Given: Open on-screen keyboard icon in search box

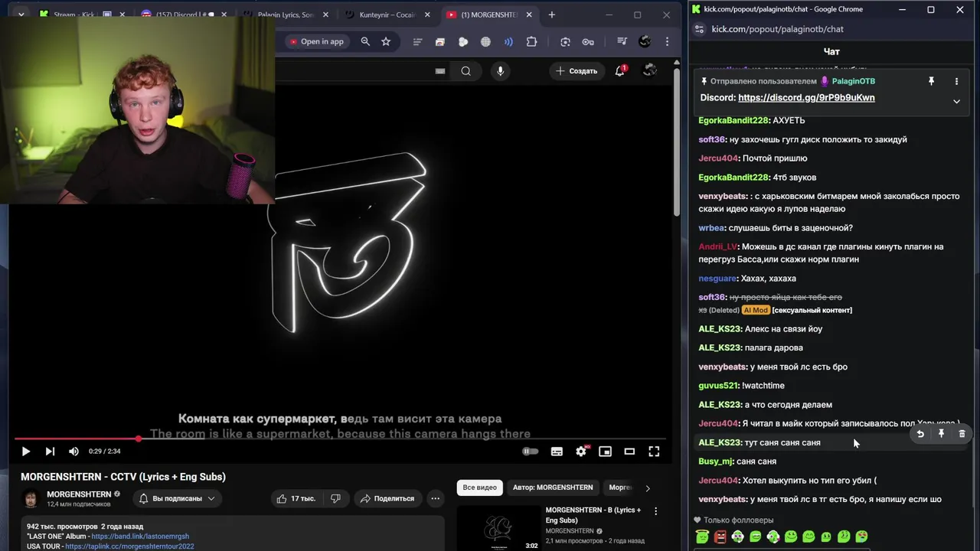Looking at the screenshot, I should click(440, 71).
